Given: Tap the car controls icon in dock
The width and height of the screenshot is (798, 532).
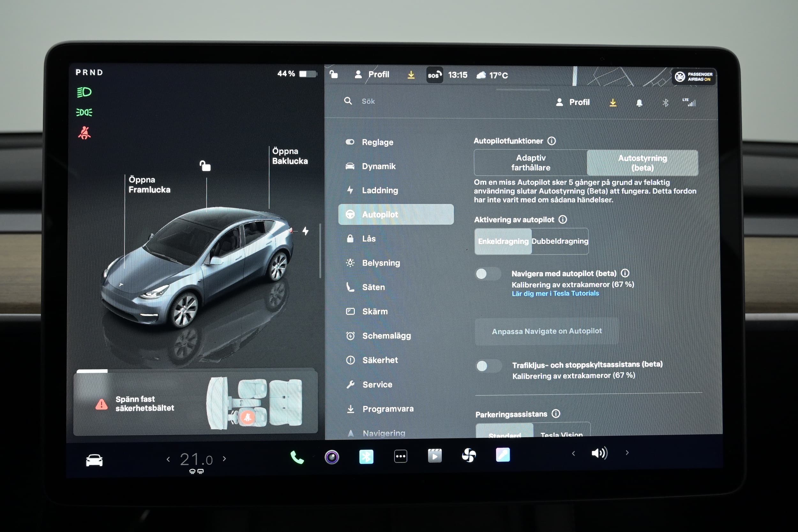Looking at the screenshot, I should pyautogui.click(x=94, y=460).
